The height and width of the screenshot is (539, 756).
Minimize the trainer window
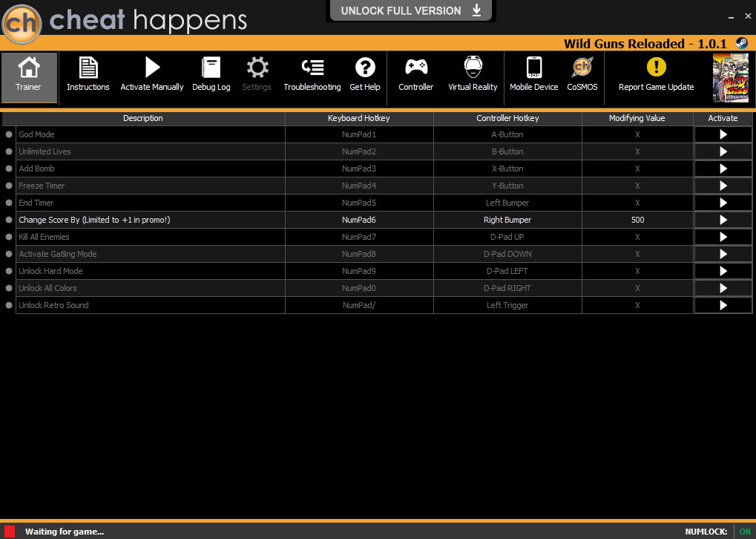point(732,16)
